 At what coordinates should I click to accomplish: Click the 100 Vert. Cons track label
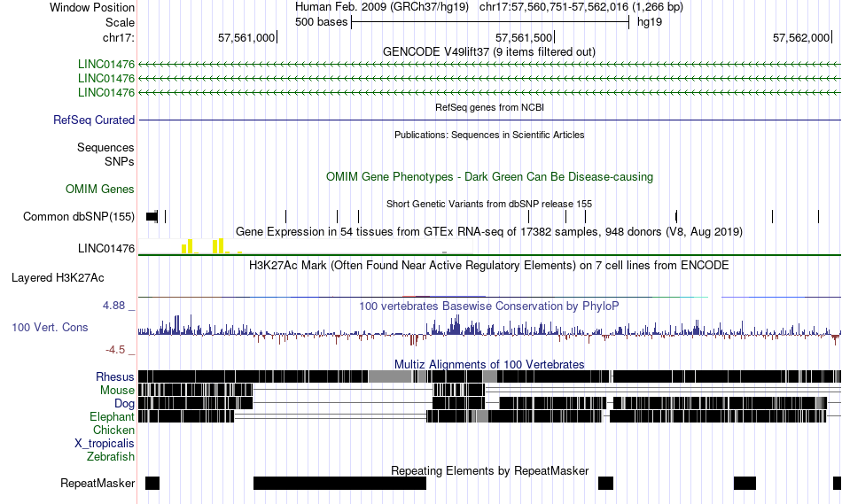tap(50, 328)
